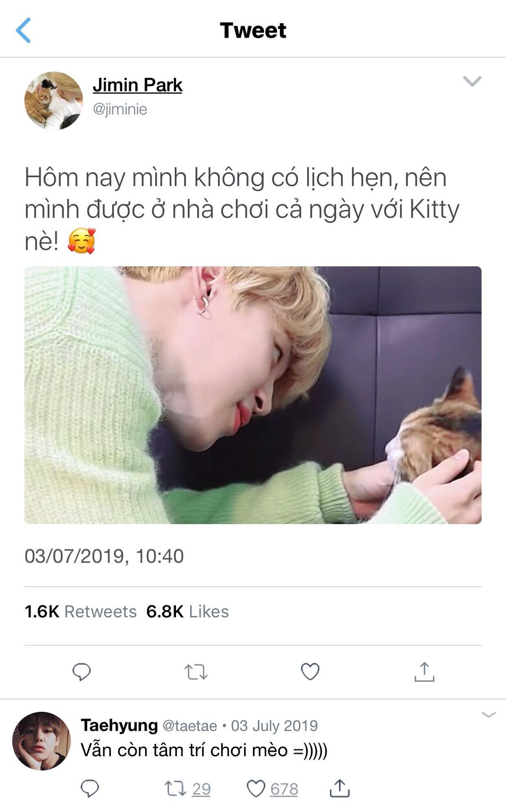The height and width of the screenshot is (812, 506).
Task: Tap the @jiminie handle
Action: (120, 109)
